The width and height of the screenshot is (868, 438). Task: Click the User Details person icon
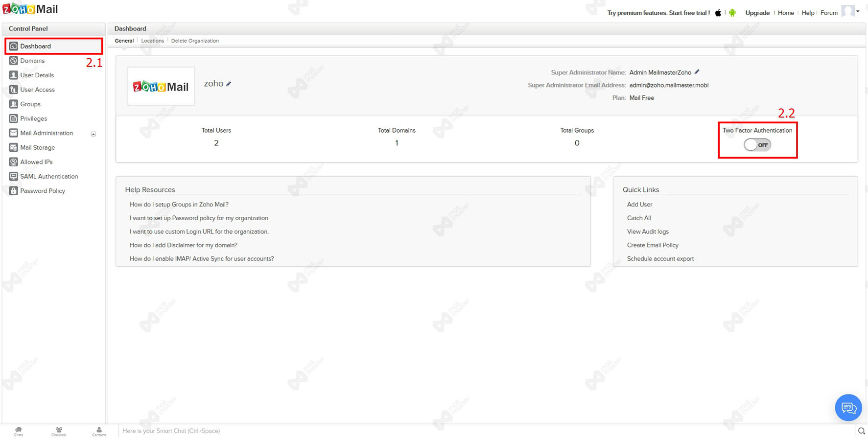(14, 75)
